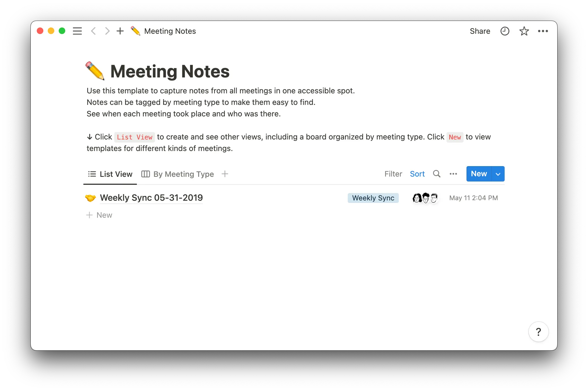
Task: Click the Weekly Sync tag
Action: (x=373, y=198)
